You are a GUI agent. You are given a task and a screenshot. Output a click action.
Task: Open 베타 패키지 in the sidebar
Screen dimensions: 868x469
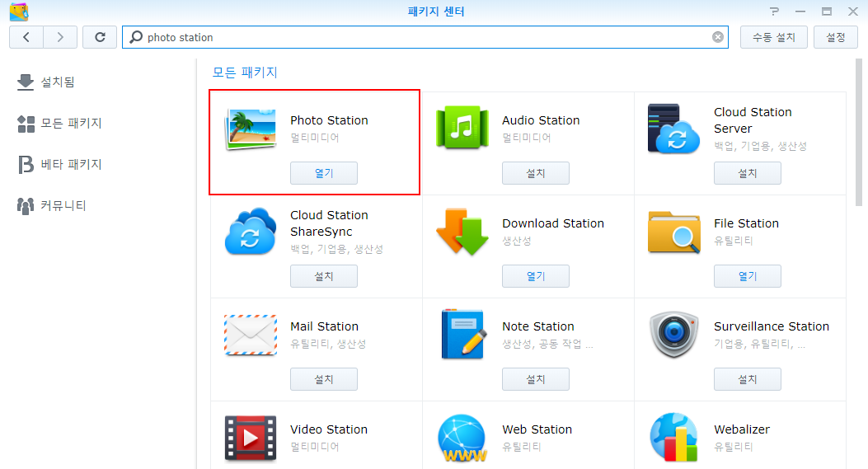point(59,165)
